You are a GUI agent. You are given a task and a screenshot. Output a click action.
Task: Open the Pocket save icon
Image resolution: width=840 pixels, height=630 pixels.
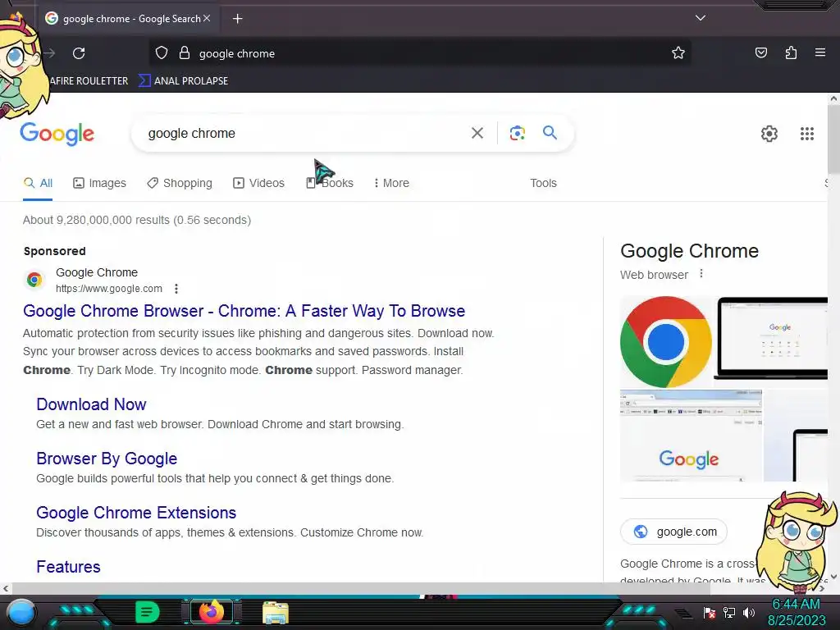[x=760, y=52]
